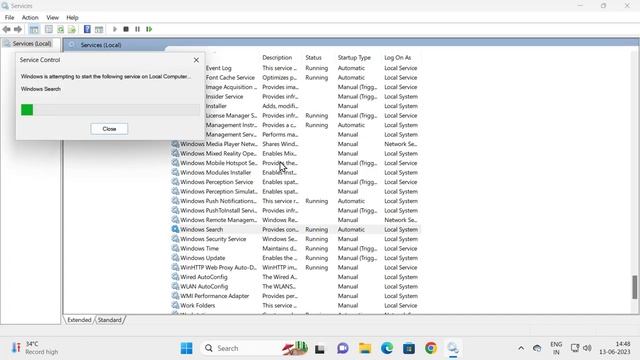Select Windows Update service row

[x=296, y=258]
